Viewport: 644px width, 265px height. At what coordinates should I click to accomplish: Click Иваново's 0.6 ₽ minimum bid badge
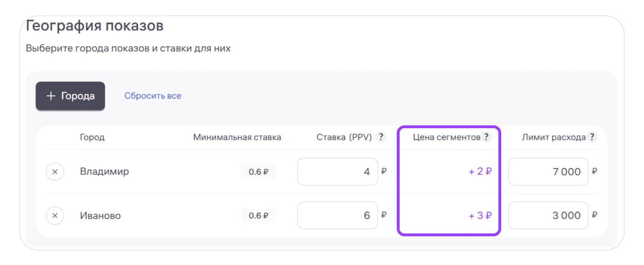(258, 216)
